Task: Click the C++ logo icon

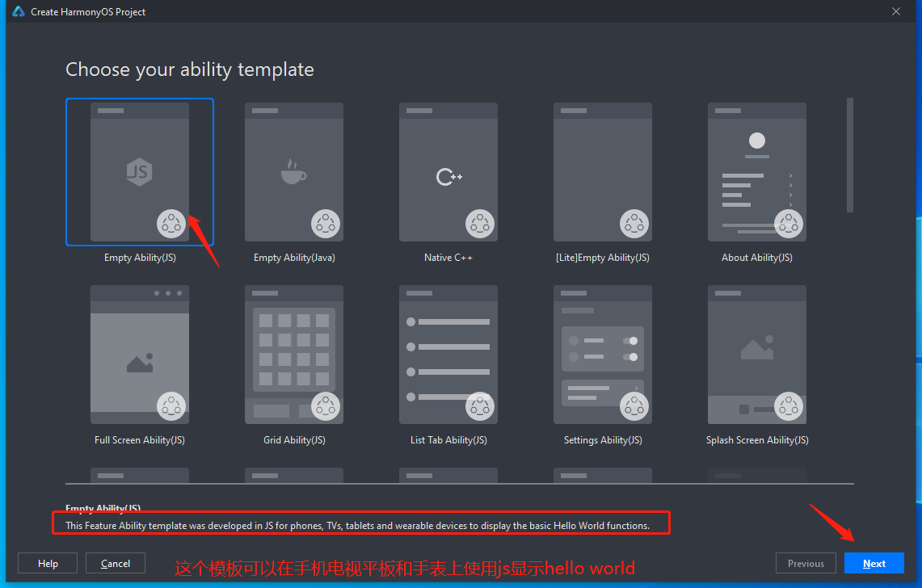Action: click(449, 176)
